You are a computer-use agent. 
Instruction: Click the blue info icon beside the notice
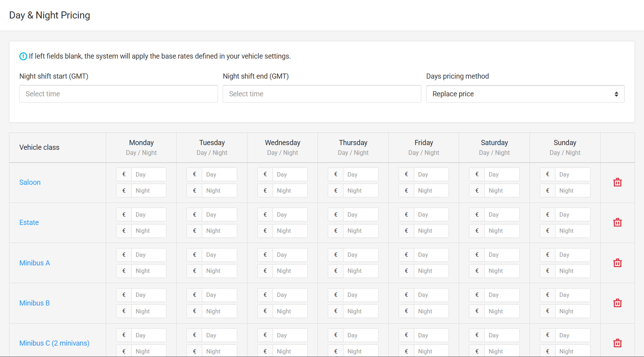pos(23,56)
